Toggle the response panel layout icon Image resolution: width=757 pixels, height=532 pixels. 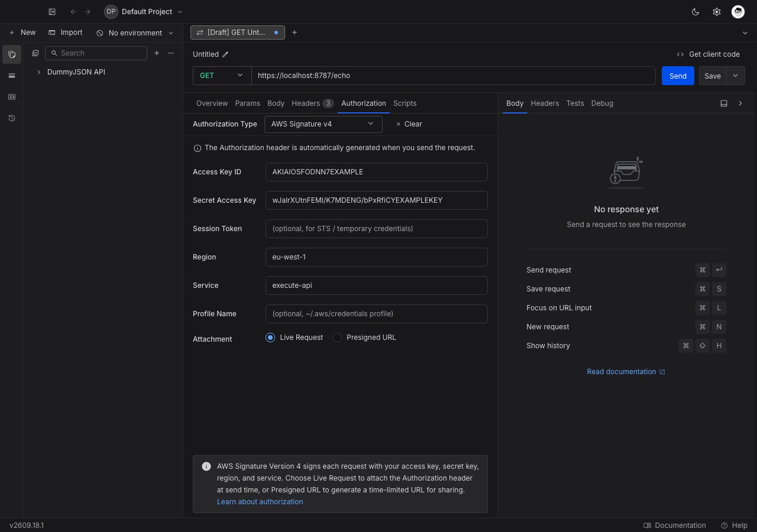point(724,103)
